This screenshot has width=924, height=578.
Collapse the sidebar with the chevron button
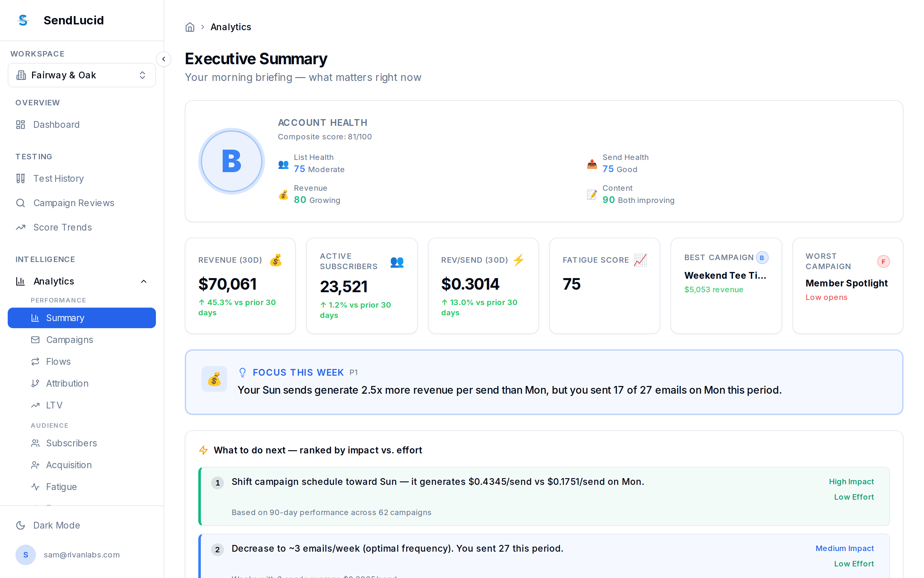164,59
